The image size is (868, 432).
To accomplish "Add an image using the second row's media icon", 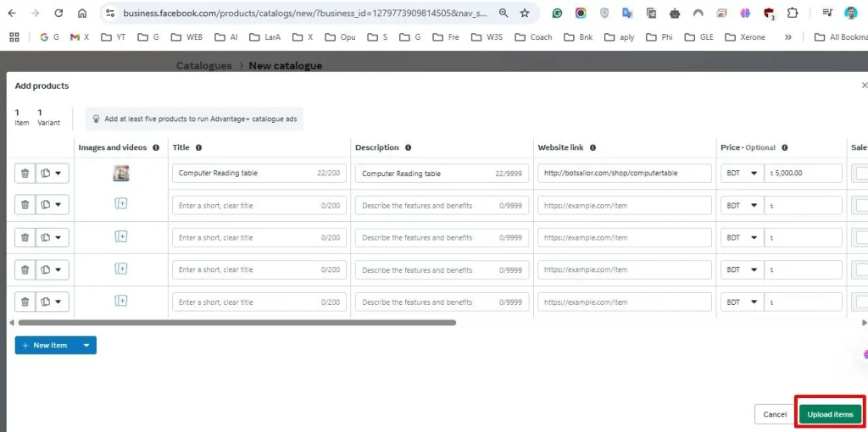I will [x=120, y=204].
